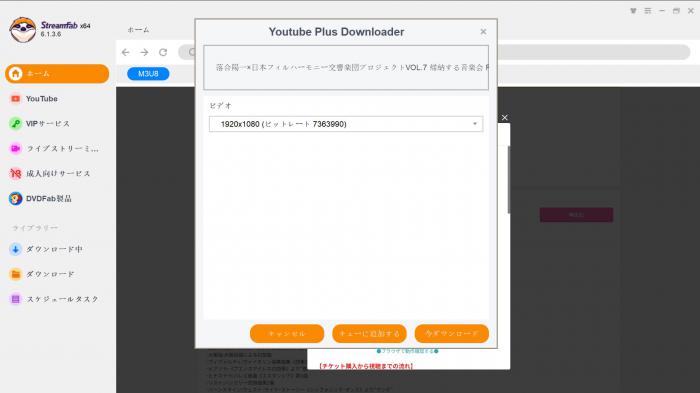Click the video title text field
Image resolution: width=700 pixels, height=393 pixels.
346,67
